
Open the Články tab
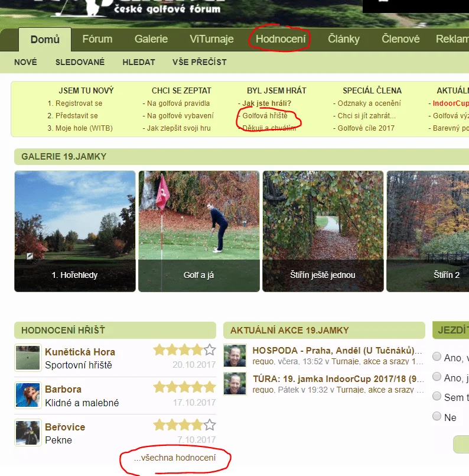tap(344, 39)
